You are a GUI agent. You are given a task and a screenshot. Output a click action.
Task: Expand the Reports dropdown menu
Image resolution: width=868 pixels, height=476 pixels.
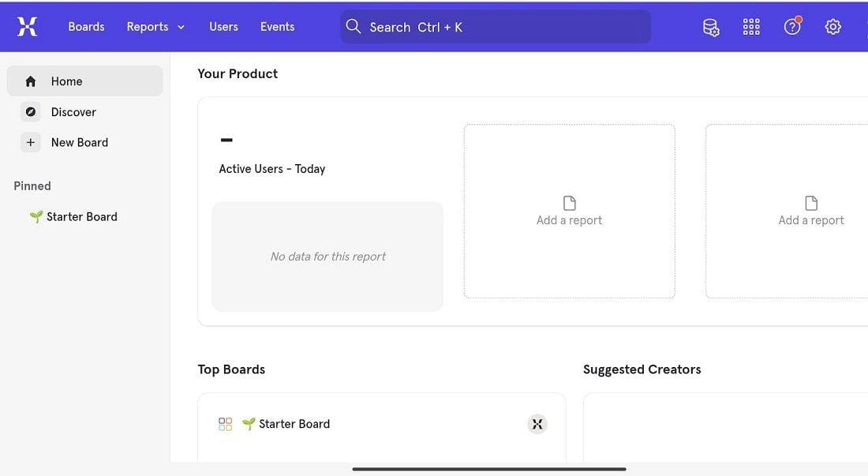(x=155, y=27)
